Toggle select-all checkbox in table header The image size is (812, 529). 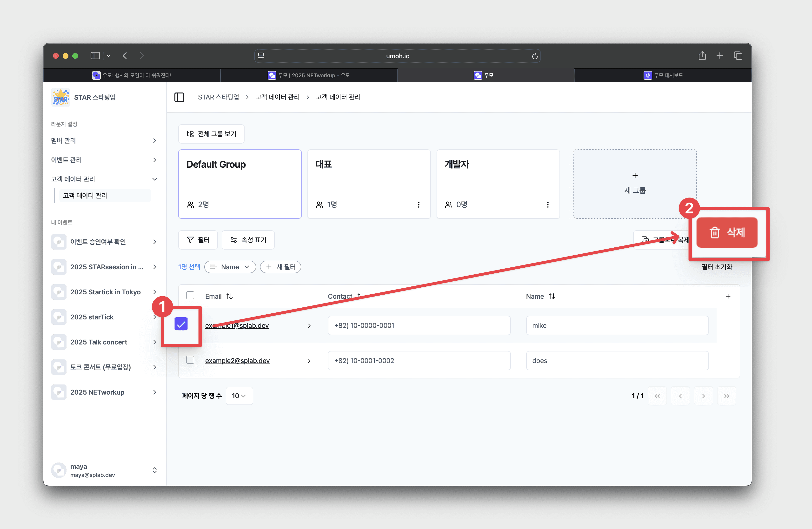(190, 295)
